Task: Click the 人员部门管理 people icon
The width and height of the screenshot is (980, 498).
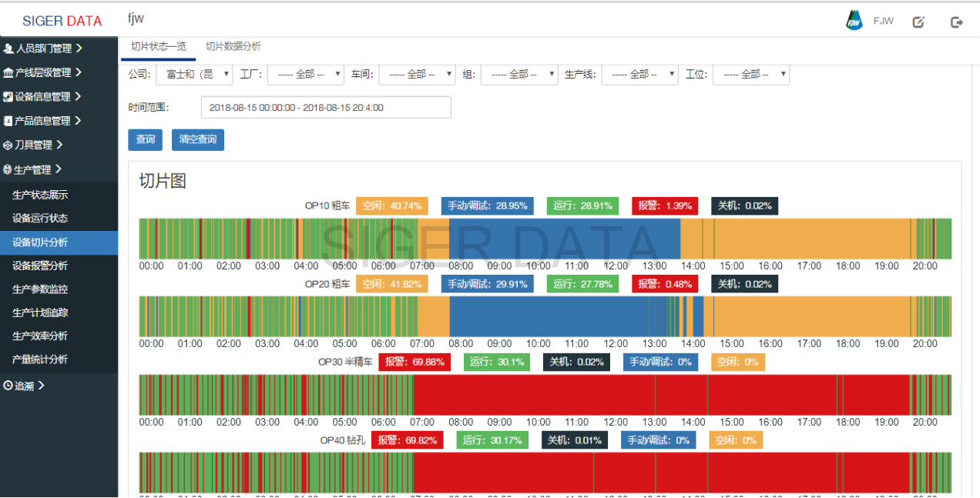Action: [8, 48]
